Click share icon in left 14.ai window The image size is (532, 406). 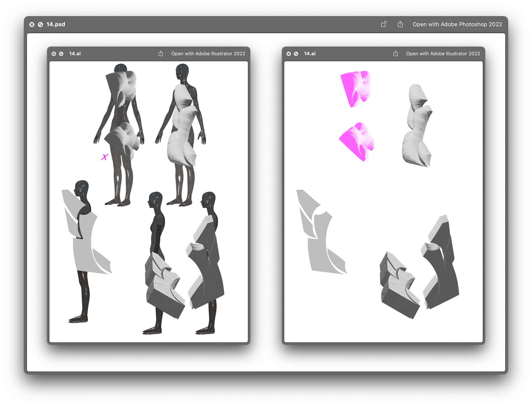[x=161, y=54]
